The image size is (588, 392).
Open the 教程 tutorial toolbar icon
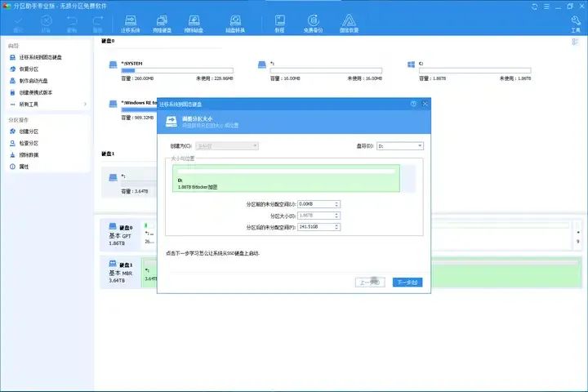[x=280, y=24]
